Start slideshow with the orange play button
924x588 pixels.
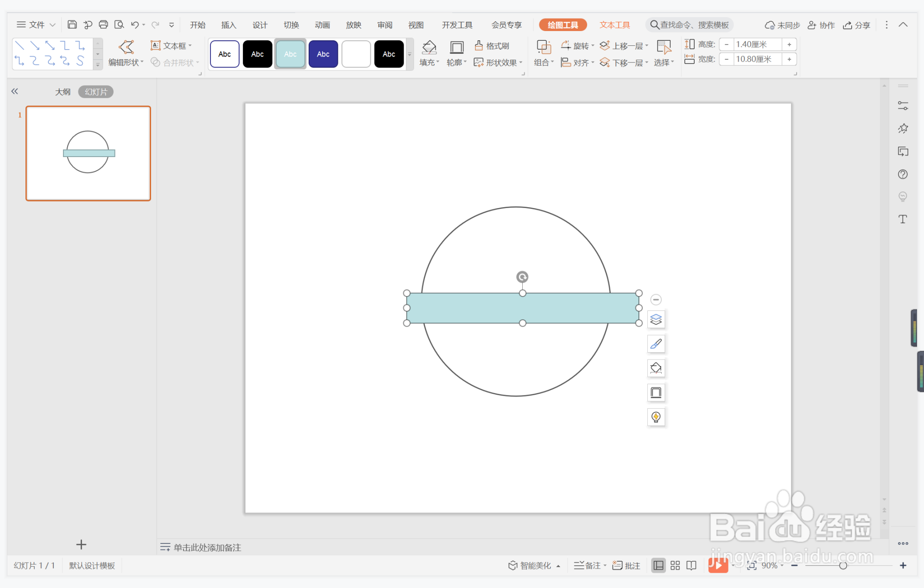tap(717, 565)
